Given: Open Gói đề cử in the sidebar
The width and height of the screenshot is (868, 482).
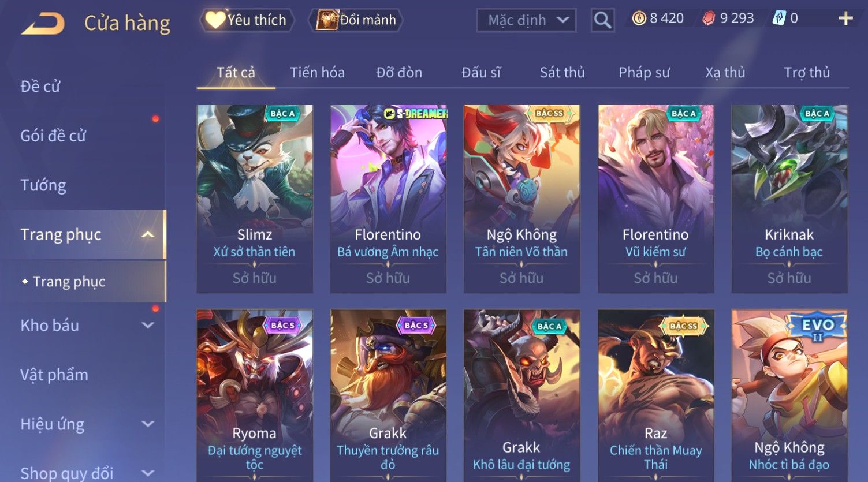Looking at the screenshot, I should (53, 136).
